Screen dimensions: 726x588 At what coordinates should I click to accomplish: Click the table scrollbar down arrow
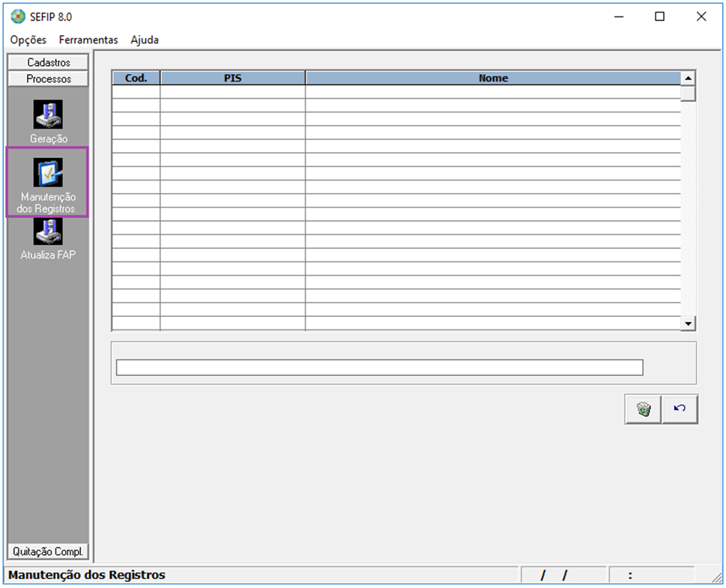(689, 323)
